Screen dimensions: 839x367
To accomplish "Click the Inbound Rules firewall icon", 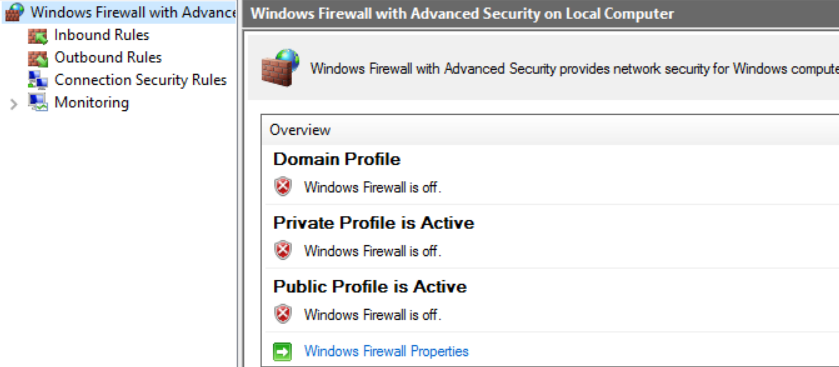I will point(38,36).
